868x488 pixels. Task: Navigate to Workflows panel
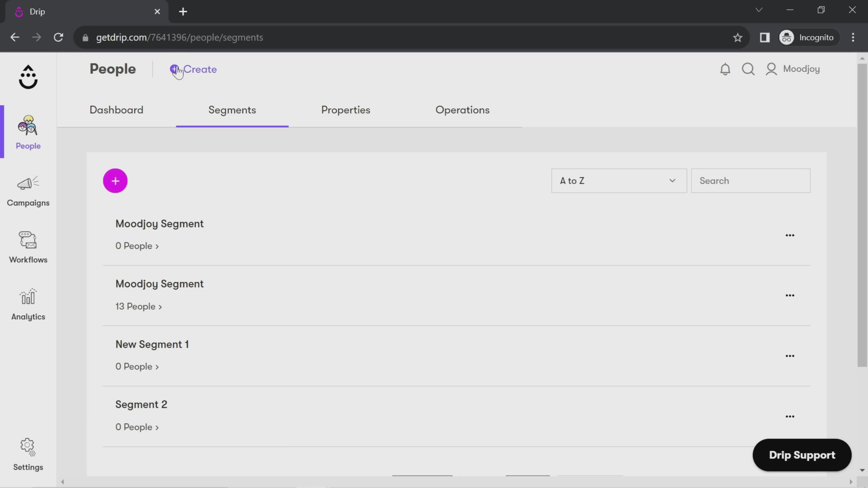tap(28, 246)
